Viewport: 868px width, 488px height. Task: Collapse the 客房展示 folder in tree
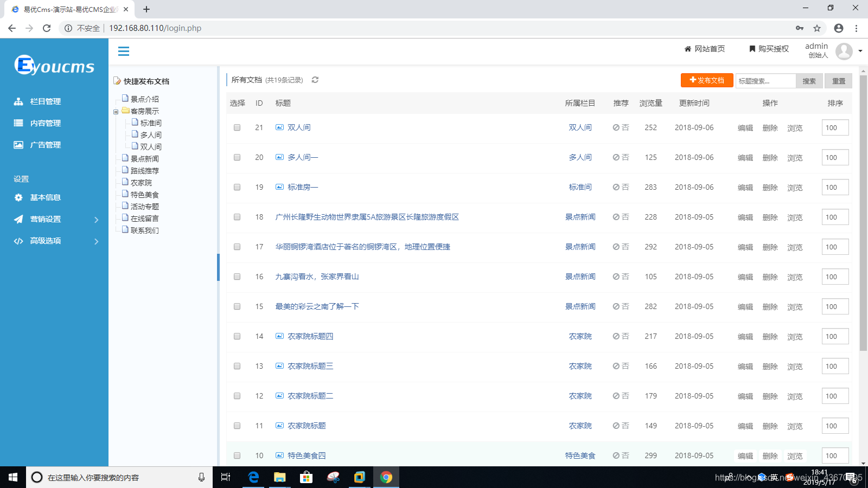[x=116, y=111]
